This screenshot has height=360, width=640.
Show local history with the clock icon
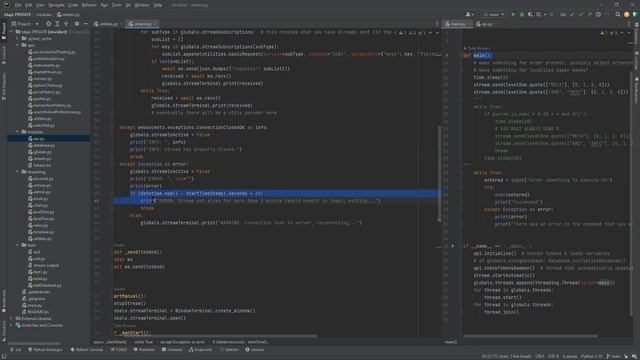pyautogui.click(x=598, y=14)
